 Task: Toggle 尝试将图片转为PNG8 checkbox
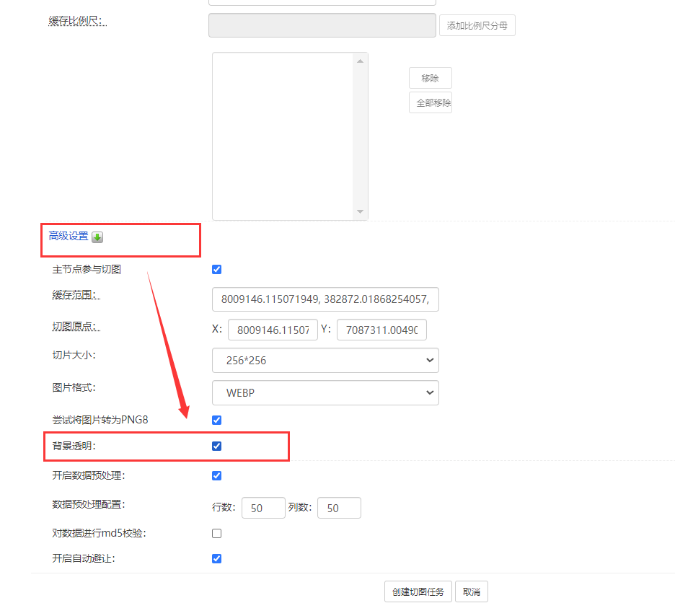coord(216,420)
